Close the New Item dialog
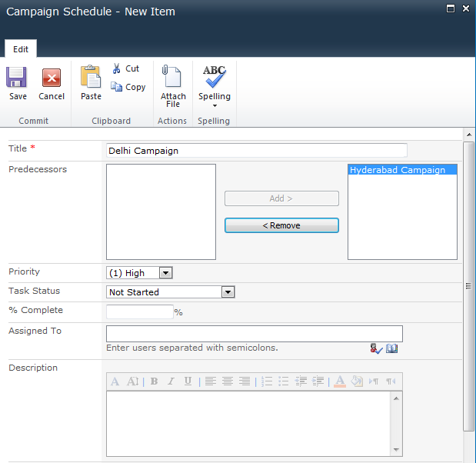The width and height of the screenshot is (476, 463). point(466,8)
